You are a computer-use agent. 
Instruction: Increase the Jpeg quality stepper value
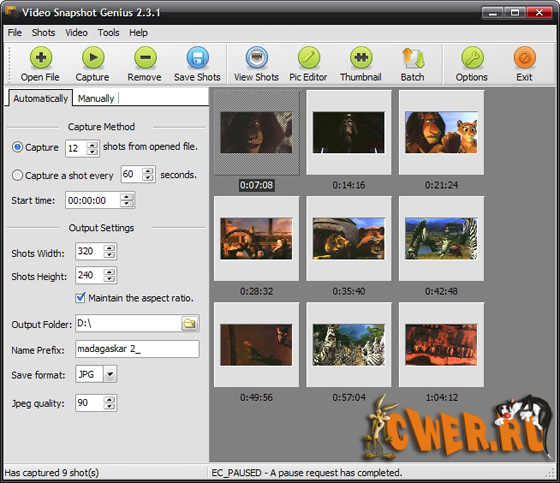pos(110,399)
